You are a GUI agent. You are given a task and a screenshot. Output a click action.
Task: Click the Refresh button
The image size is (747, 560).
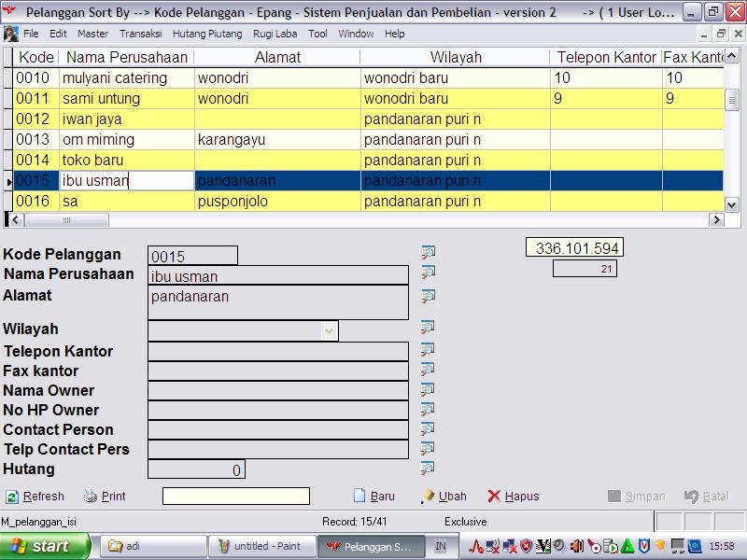[35, 497]
